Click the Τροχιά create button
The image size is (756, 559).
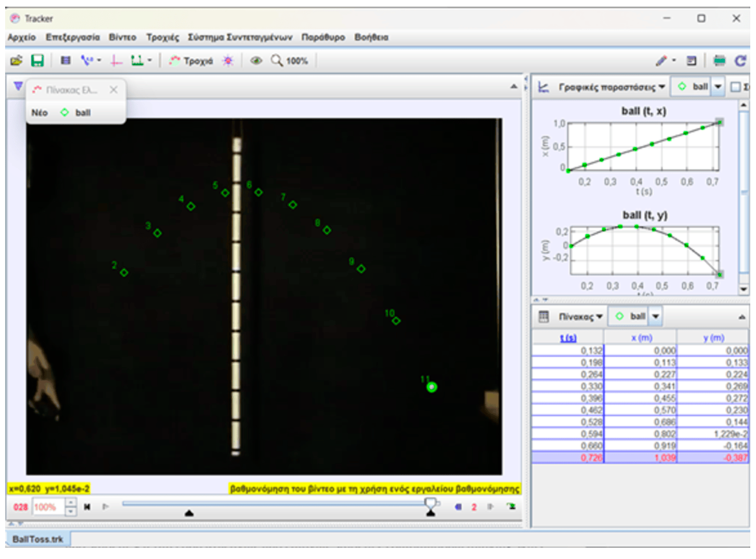tap(192, 61)
